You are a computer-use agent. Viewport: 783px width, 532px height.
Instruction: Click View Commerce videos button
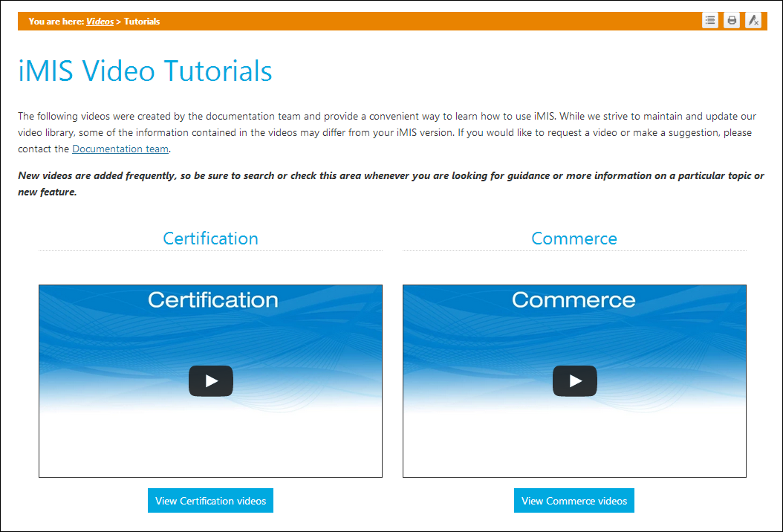574,501
